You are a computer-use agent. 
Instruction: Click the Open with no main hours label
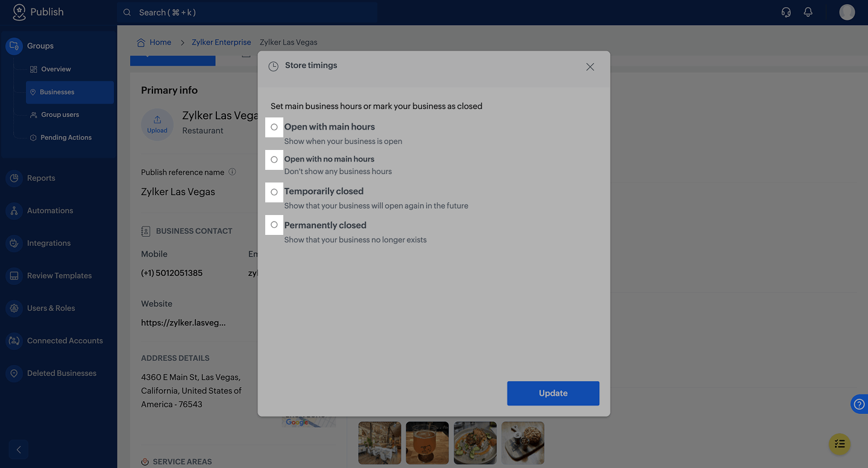coord(329,159)
